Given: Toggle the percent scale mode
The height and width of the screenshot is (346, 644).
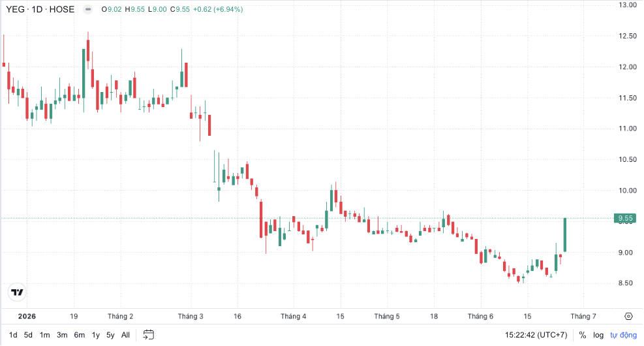Looking at the screenshot, I should [583, 335].
